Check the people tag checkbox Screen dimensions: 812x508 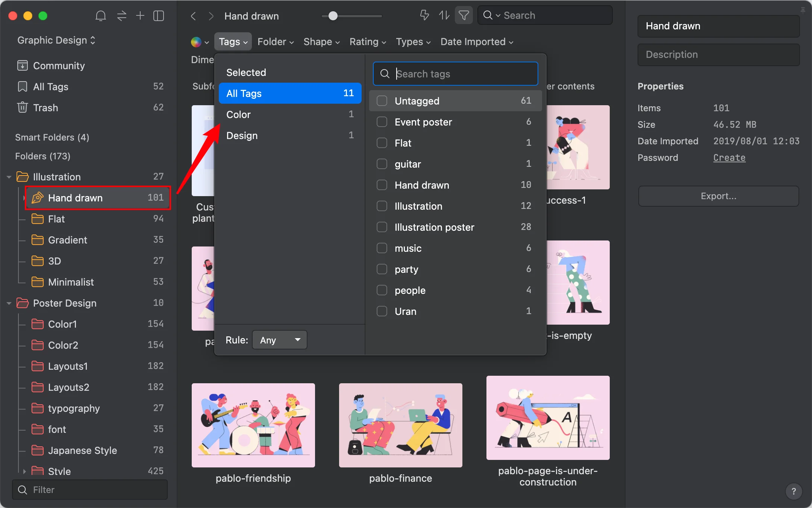coord(382,290)
